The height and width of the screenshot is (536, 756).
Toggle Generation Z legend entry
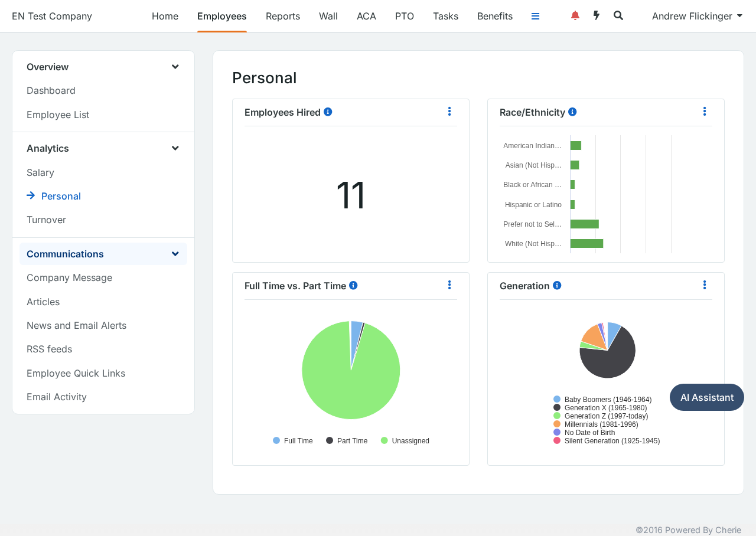[601, 416]
